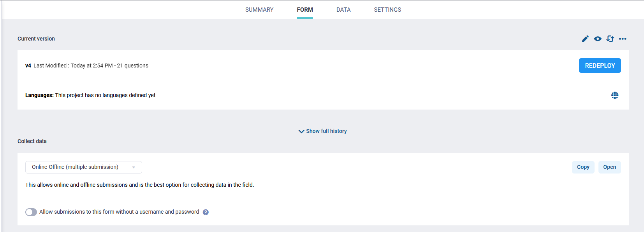Screen dimensions: 644x232
Task: Enable submissions without username and password toggle
Action: click(31, 212)
